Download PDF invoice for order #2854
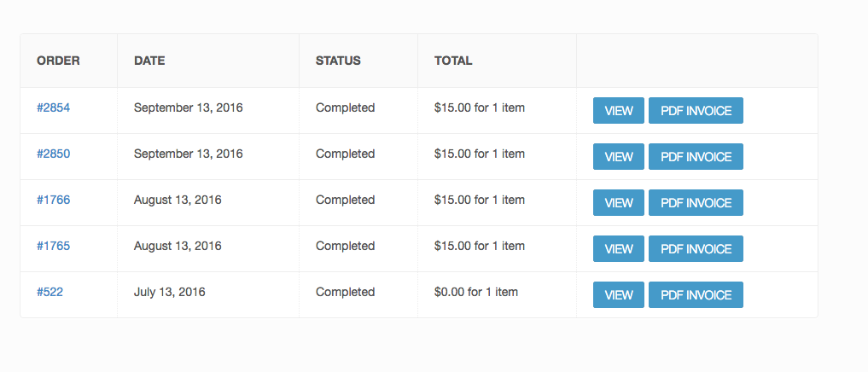 696,111
